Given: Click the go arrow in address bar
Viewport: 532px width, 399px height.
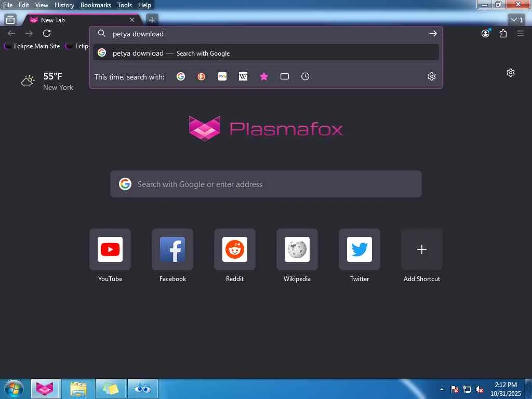Looking at the screenshot, I should [x=433, y=33].
